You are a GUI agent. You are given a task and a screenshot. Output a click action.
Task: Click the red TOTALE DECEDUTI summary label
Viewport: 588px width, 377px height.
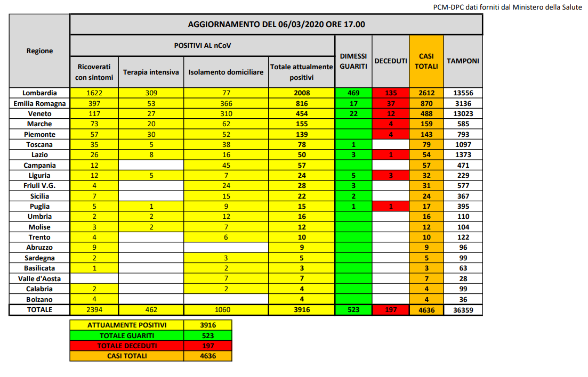126,346
